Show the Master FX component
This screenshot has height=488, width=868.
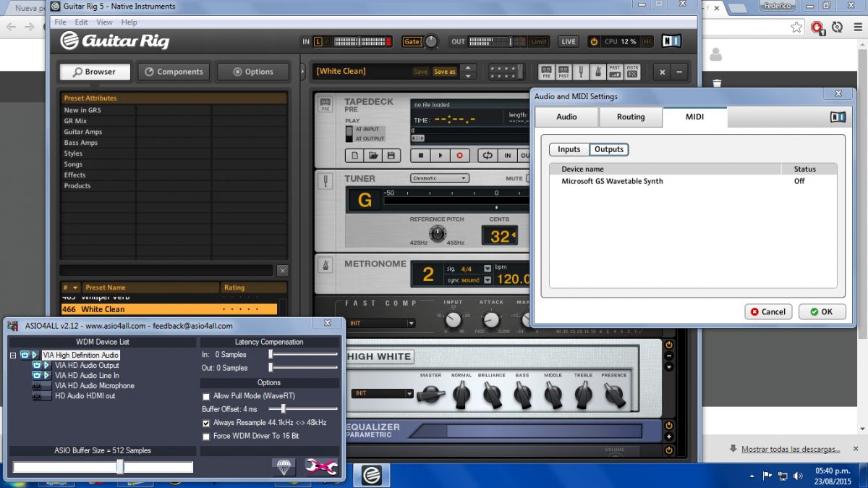632,72
